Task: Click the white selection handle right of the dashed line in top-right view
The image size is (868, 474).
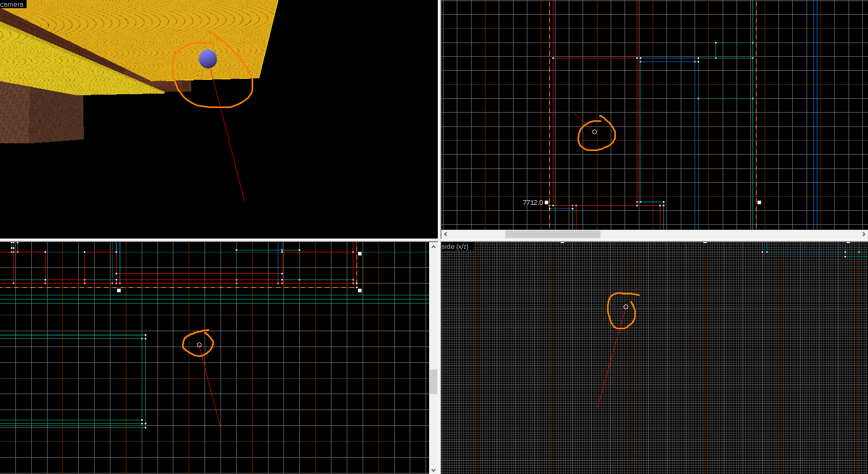Action: pos(759,203)
